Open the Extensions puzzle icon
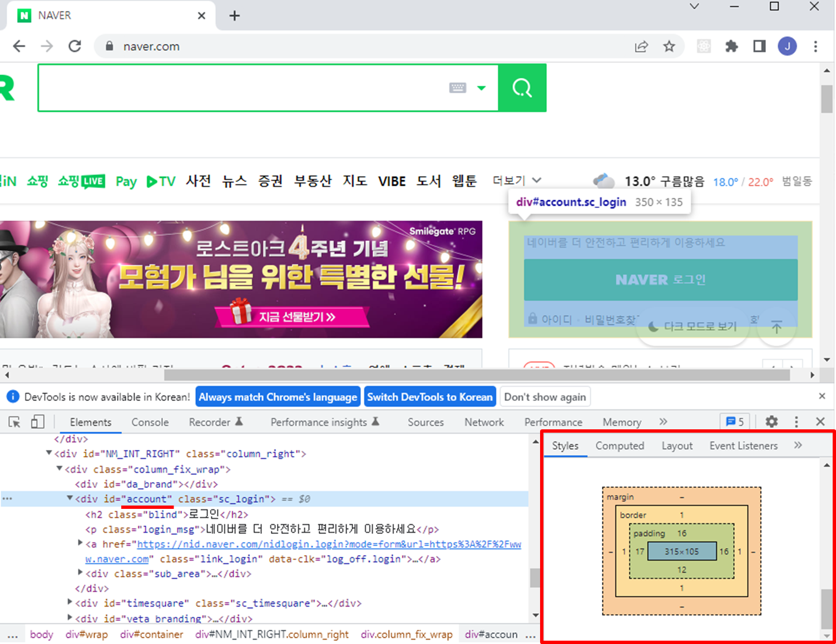 731,47
